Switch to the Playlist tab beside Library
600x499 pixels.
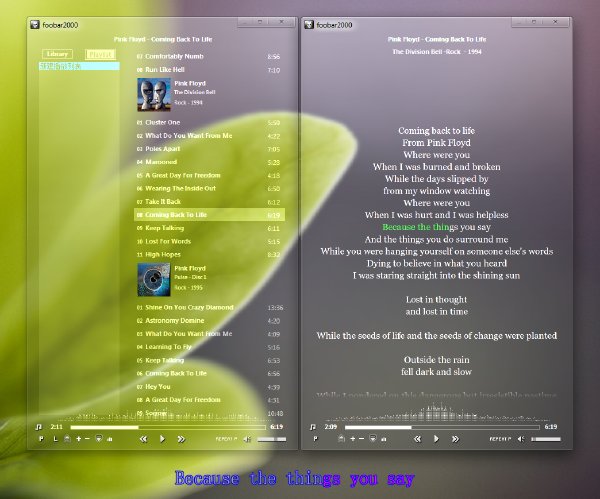tap(100, 54)
